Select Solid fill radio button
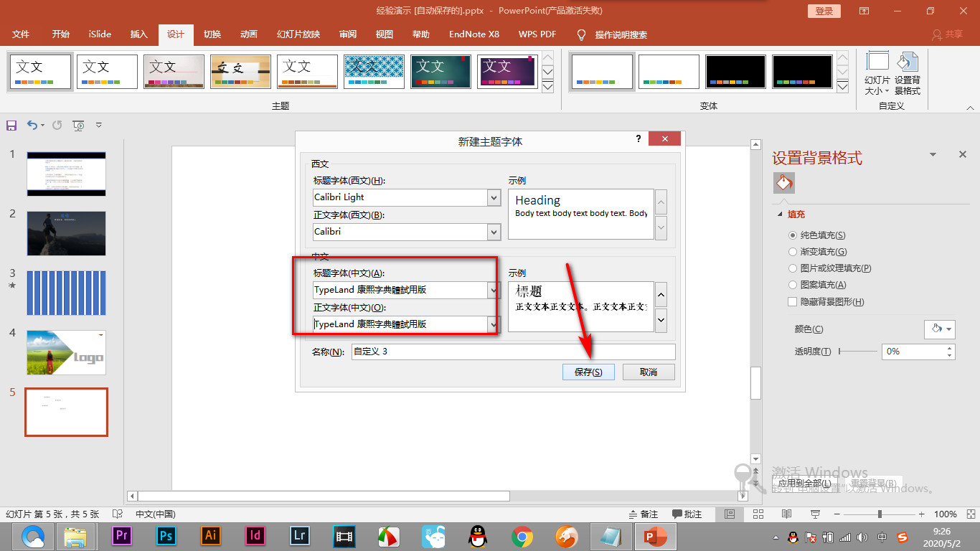Viewport: 980px width, 551px height. tap(793, 235)
